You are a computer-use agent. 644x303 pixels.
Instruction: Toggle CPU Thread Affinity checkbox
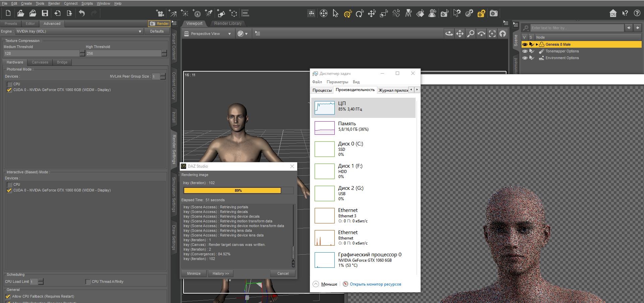coord(88,282)
